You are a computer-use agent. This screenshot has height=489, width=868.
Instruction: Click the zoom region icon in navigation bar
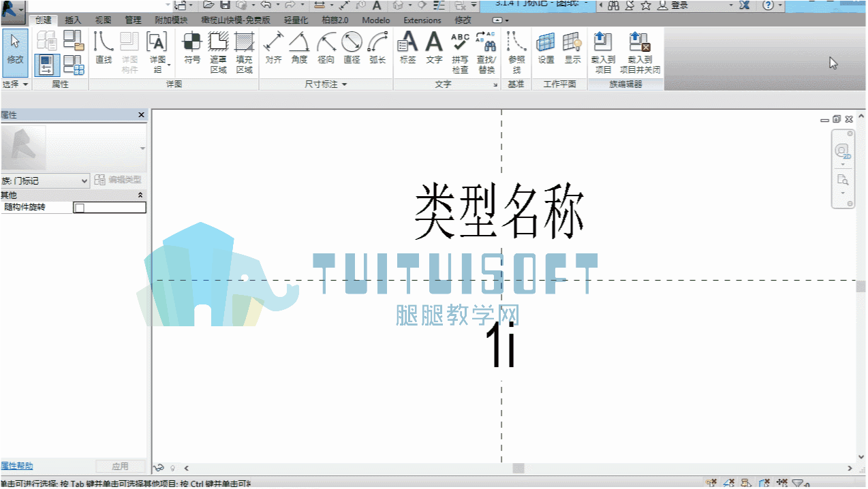coord(843,180)
